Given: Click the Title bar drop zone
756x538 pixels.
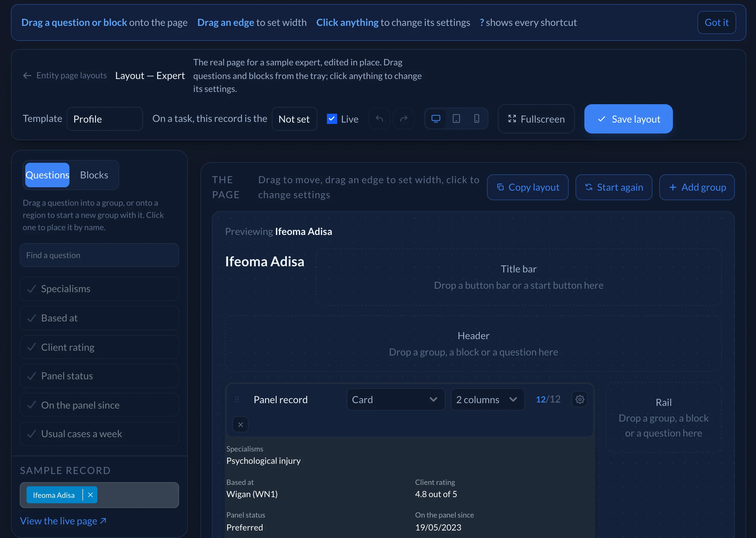Looking at the screenshot, I should pos(519,277).
